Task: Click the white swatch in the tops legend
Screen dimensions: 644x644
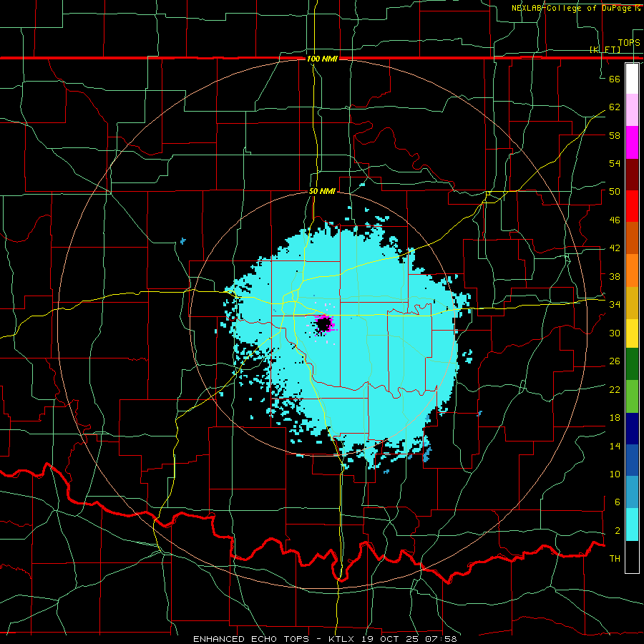Action: click(x=632, y=79)
